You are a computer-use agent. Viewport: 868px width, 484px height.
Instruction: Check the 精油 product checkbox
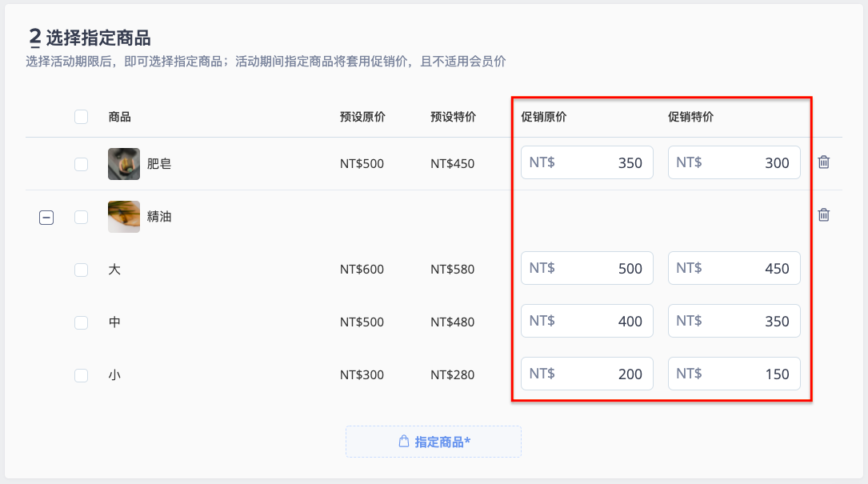pyautogui.click(x=82, y=217)
